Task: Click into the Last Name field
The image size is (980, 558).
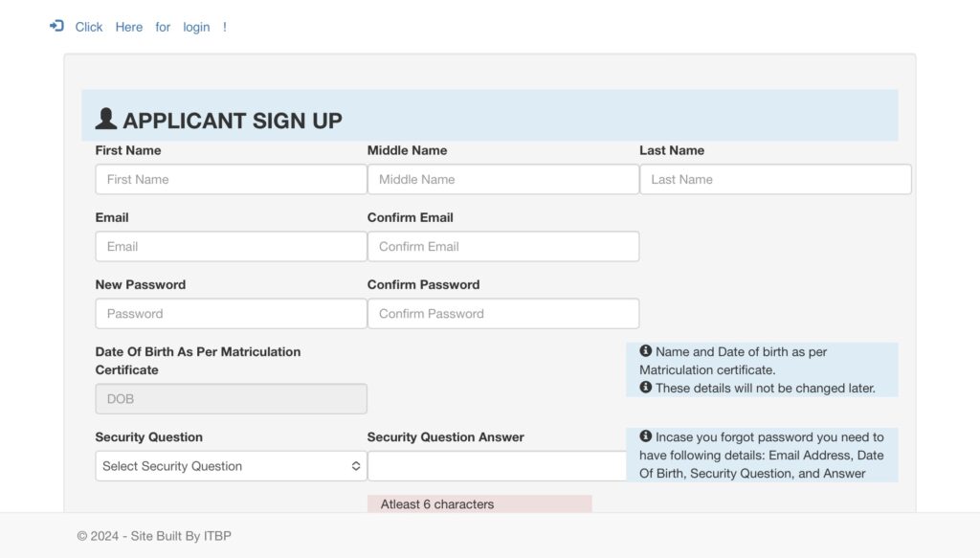Action: point(775,179)
